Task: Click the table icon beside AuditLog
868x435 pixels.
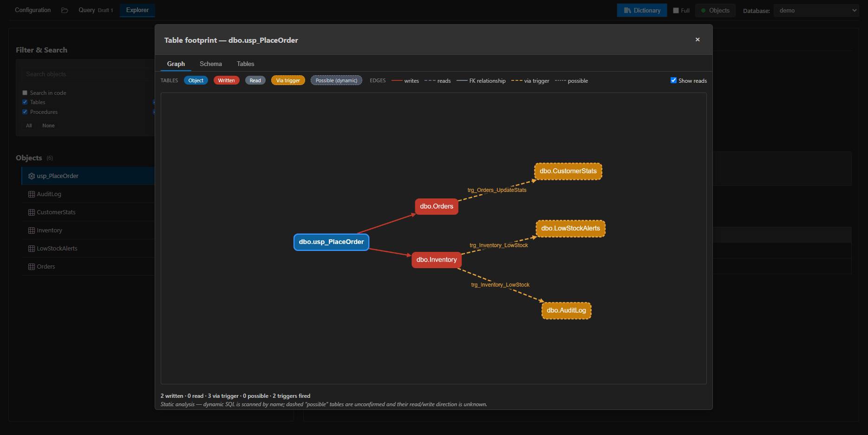Action: coord(32,194)
